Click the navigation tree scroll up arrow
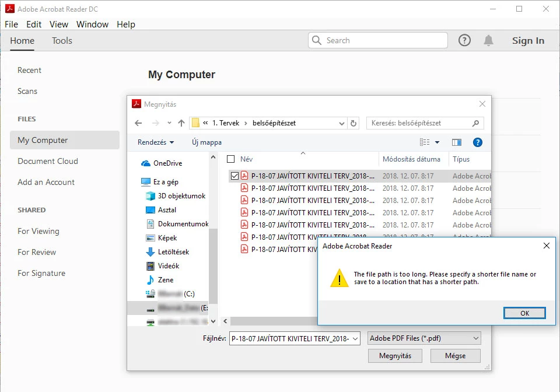The image size is (560, 392). click(213, 157)
